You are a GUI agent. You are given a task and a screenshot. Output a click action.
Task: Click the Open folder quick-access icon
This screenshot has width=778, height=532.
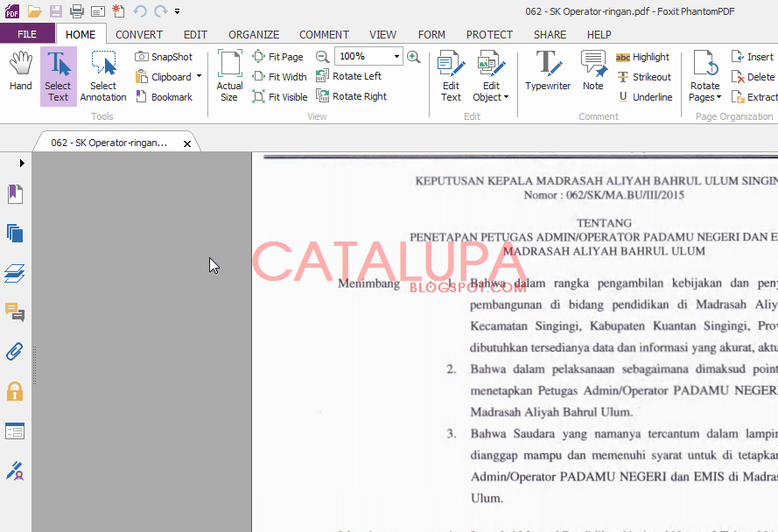coord(34,10)
